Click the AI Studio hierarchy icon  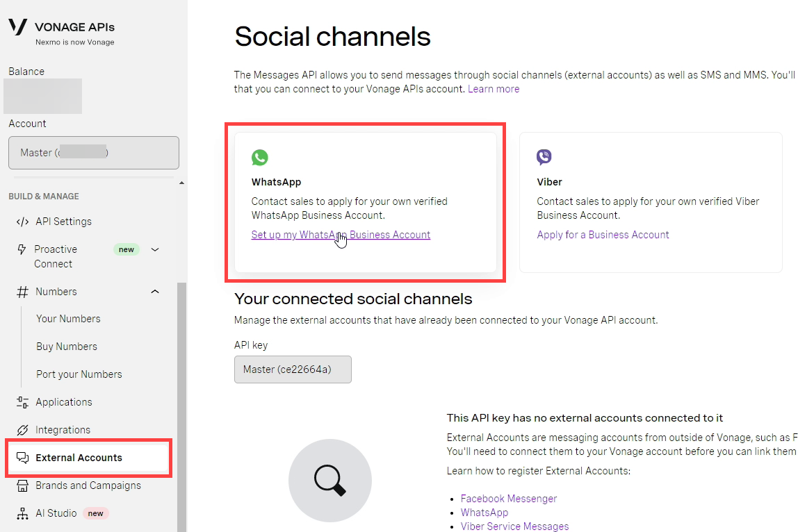click(22, 514)
